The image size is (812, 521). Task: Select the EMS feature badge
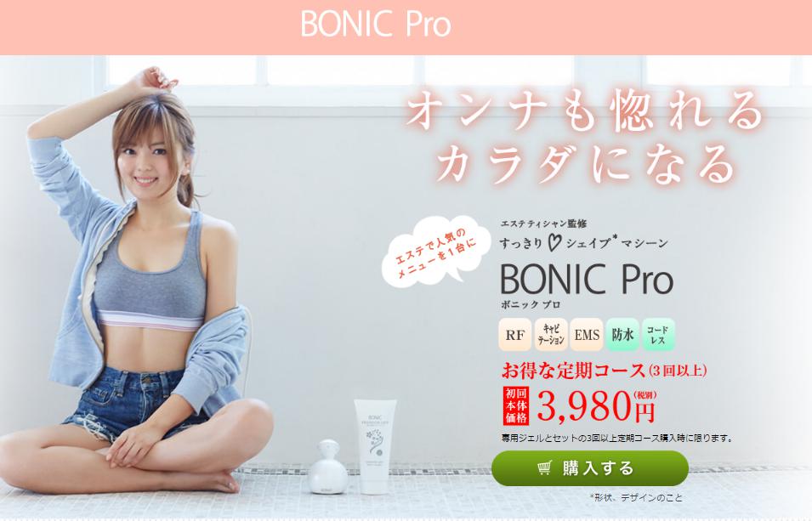coord(587,335)
